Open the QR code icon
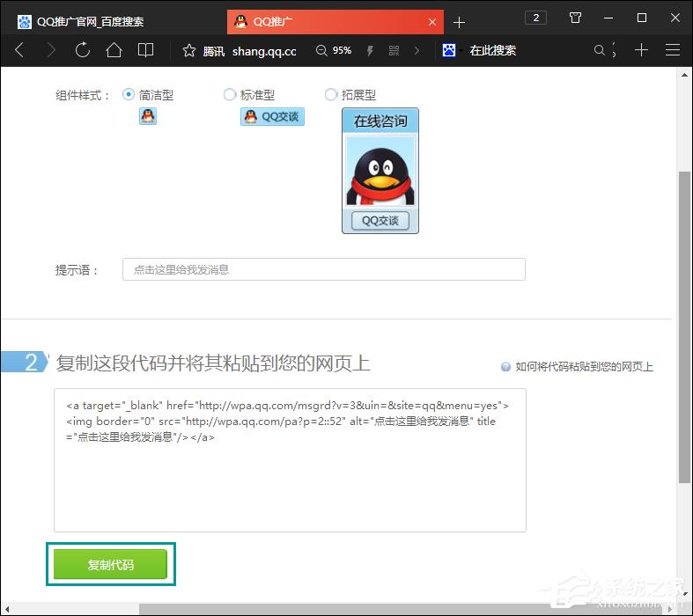 click(394, 51)
